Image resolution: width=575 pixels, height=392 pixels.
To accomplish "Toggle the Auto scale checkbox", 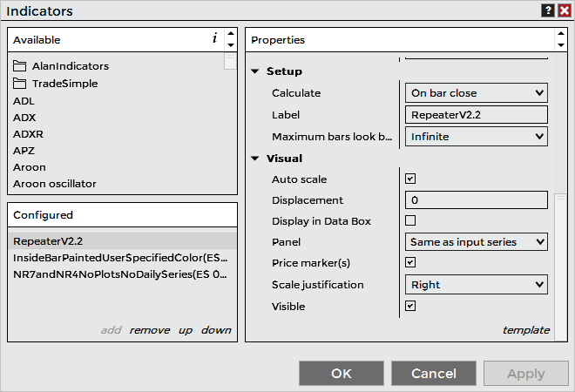I will tap(411, 179).
